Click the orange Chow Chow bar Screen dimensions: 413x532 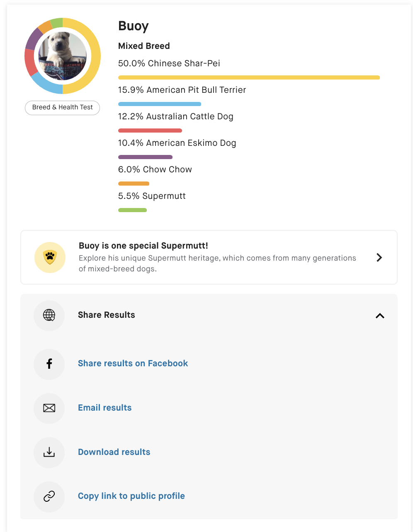click(134, 184)
